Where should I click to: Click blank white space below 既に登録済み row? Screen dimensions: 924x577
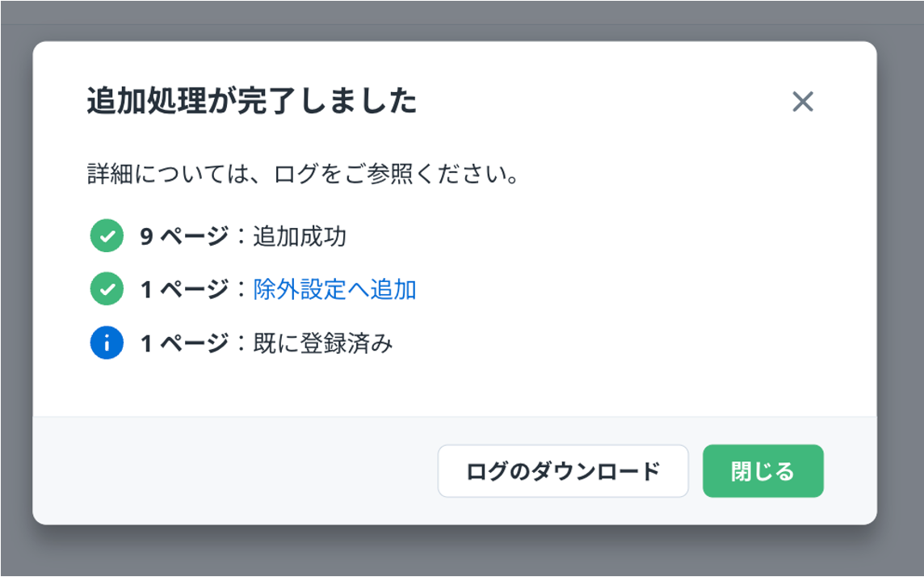coord(452,388)
